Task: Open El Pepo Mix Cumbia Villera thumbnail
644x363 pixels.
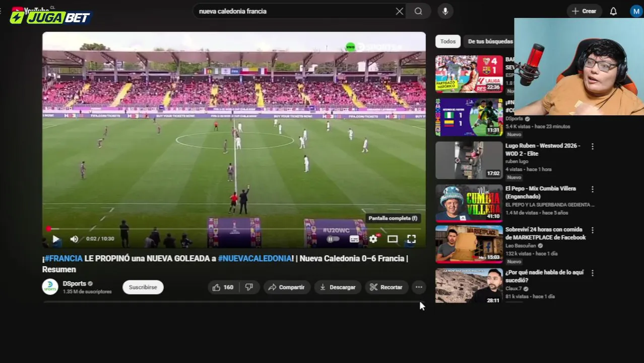Action: tap(469, 203)
